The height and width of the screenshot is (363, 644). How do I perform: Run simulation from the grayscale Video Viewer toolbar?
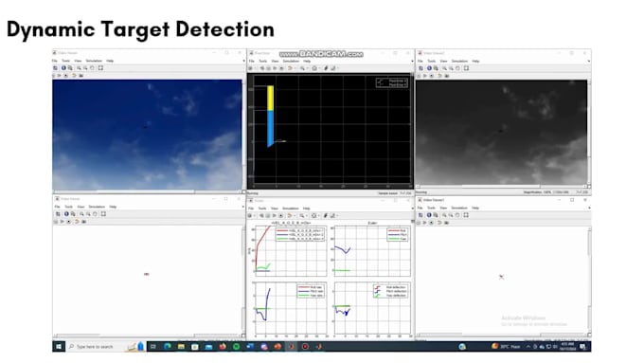(425, 76)
